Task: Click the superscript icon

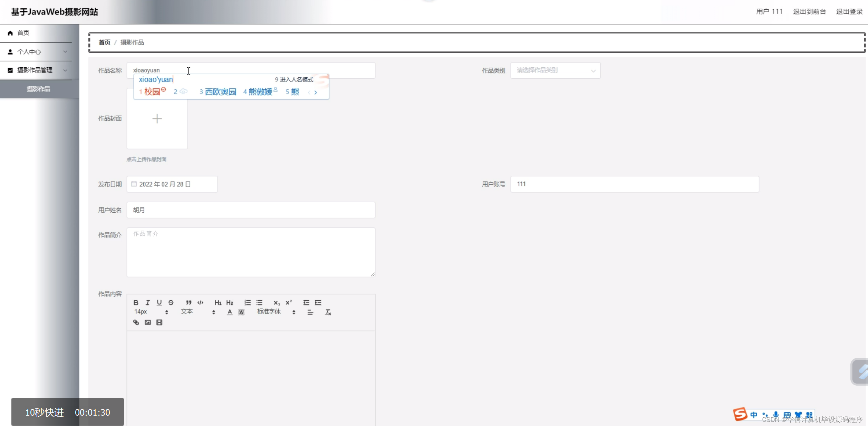Action: point(289,302)
